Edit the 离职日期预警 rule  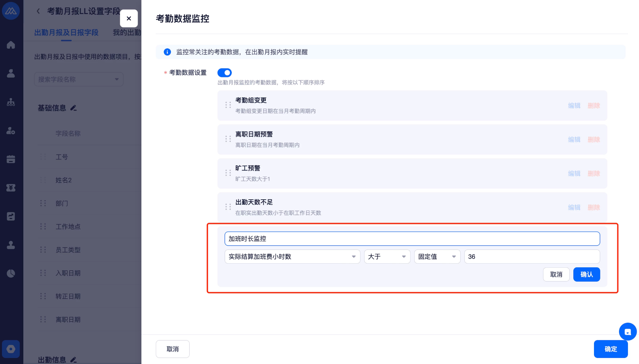click(574, 140)
